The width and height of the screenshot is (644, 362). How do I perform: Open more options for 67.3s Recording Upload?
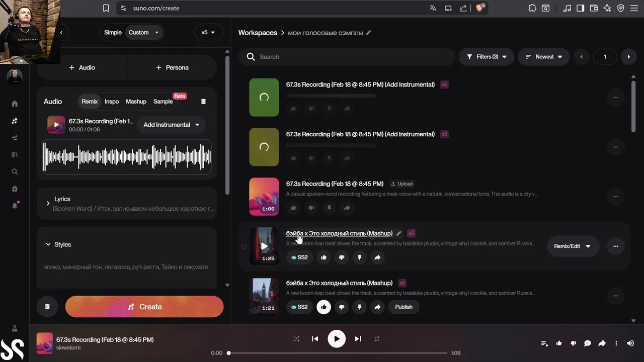615,197
